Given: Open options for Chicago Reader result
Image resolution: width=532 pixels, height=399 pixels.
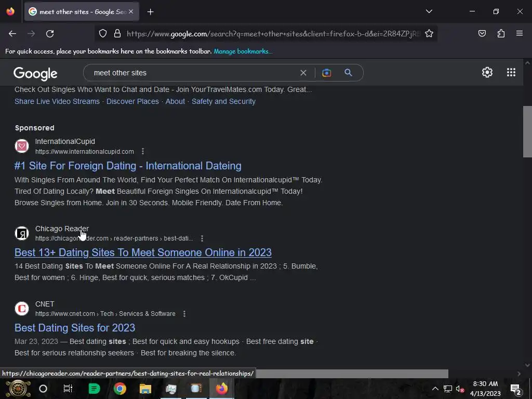Looking at the screenshot, I should point(202,238).
